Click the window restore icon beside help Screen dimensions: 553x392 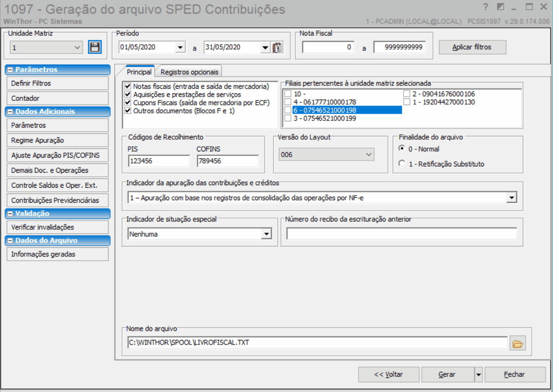500,7
